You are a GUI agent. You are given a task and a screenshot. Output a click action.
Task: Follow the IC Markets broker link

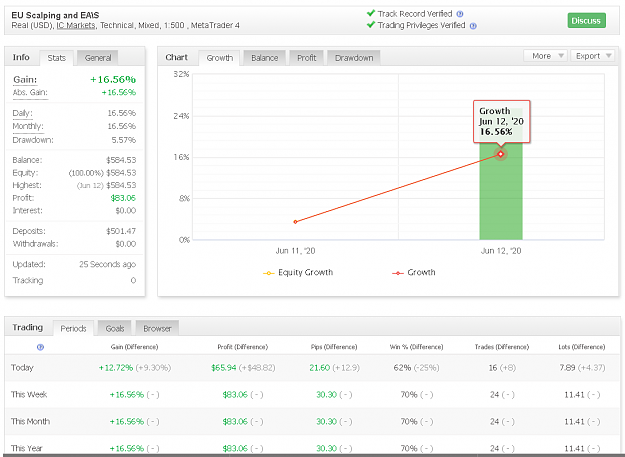[76, 25]
